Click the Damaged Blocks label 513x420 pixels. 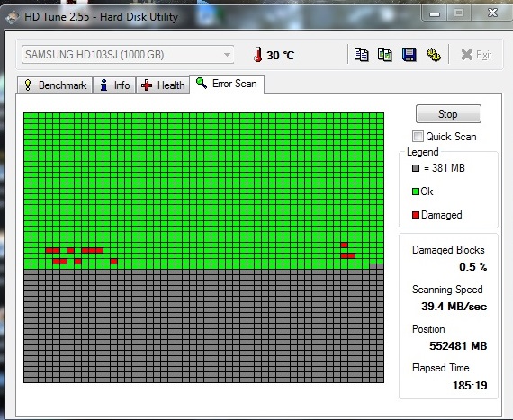[x=448, y=250]
